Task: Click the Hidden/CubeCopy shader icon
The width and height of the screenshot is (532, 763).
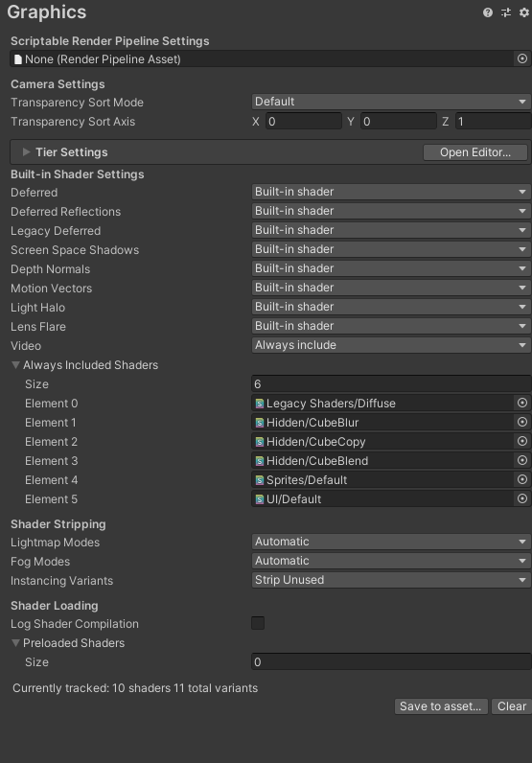Action: coord(260,442)
